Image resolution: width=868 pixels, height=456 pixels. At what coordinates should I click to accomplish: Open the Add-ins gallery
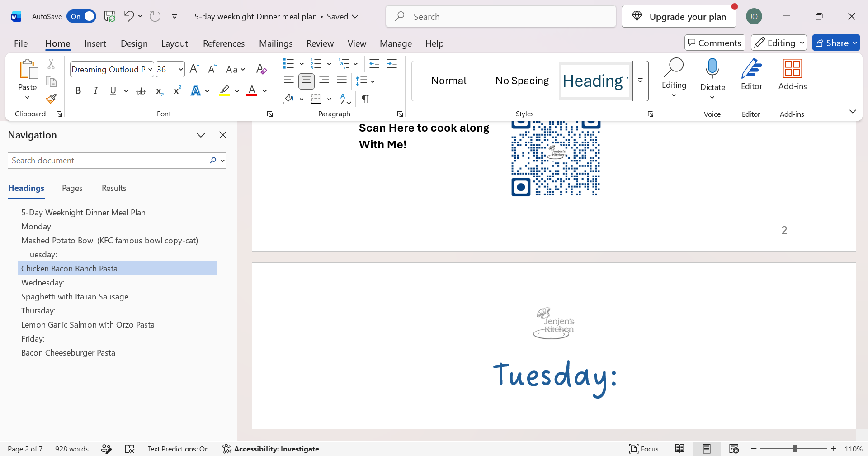coord(793,75)
